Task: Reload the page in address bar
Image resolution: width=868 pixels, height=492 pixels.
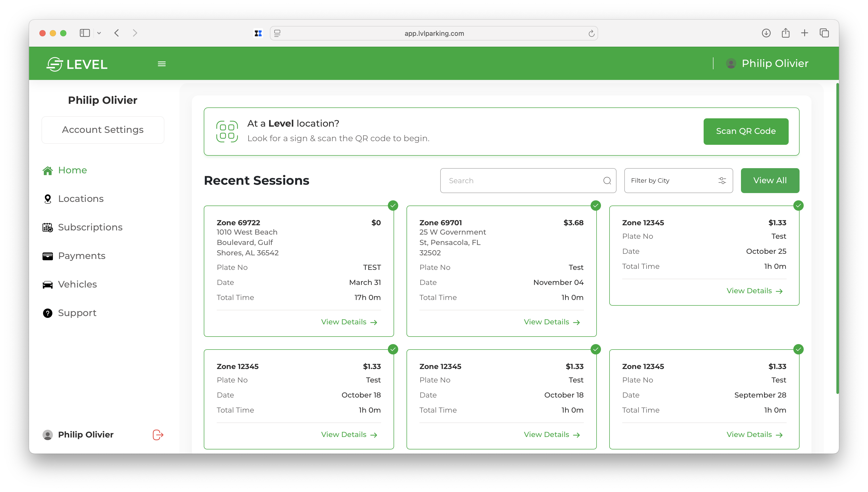Action: [x=591, y=33]
